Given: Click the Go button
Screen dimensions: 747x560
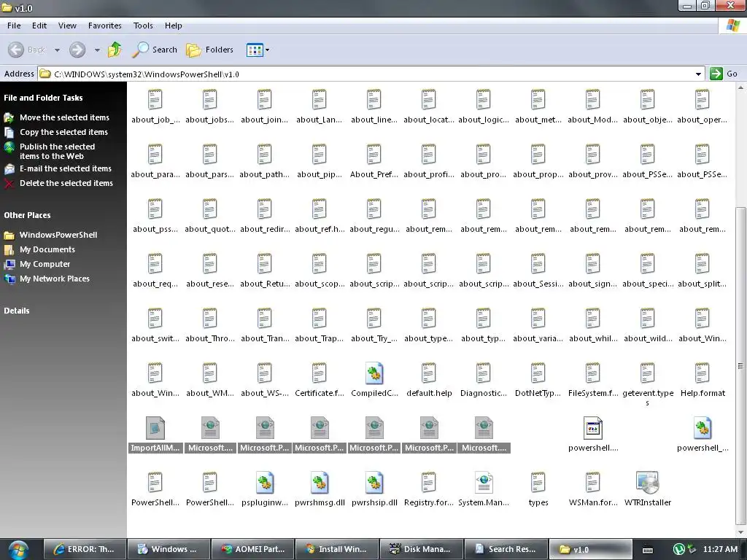Looking at the screenshot, I should (724, 74).
